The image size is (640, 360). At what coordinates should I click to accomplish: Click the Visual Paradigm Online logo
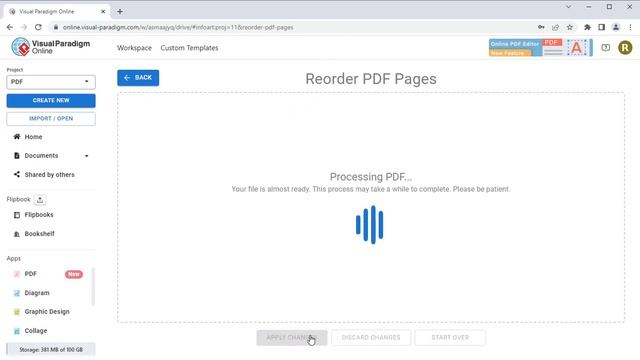click(x=51, y=47)
